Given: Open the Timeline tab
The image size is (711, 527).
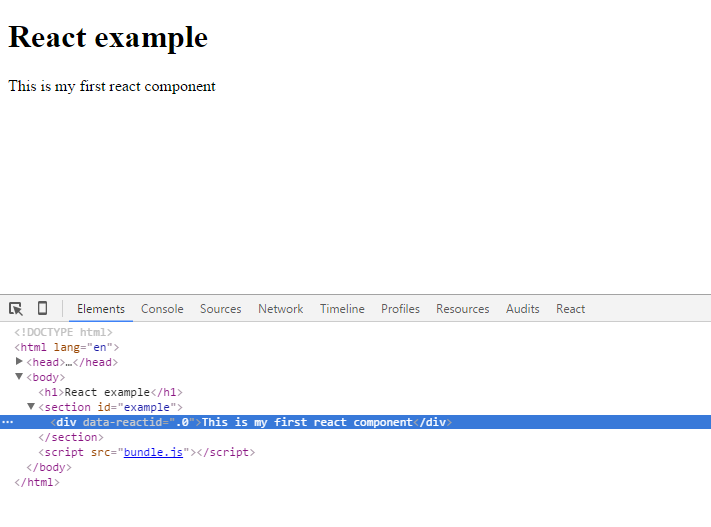Looking at the screenshot, I should tap(342, 309).
